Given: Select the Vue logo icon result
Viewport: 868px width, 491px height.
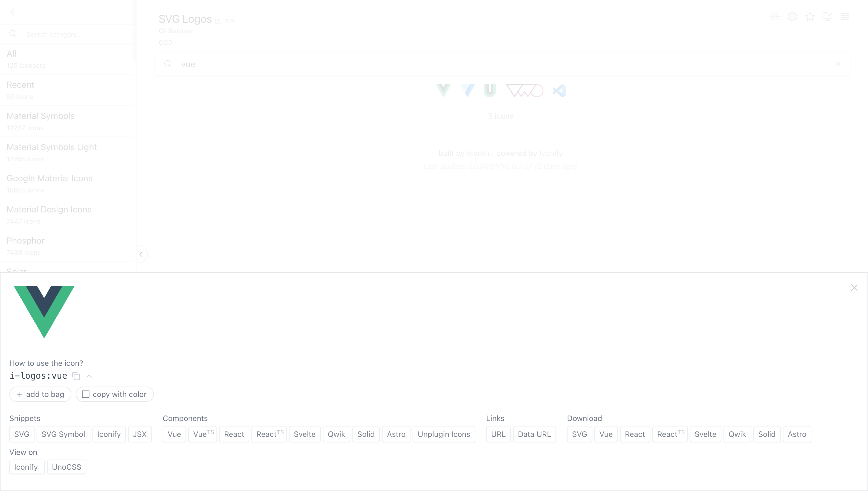Looking at the screenshot, I should click(443, 90).
